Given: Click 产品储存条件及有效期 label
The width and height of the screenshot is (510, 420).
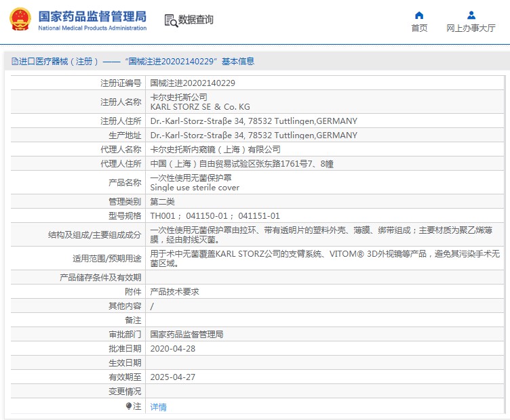Looking at the screenshot, I should coord(100,277).
